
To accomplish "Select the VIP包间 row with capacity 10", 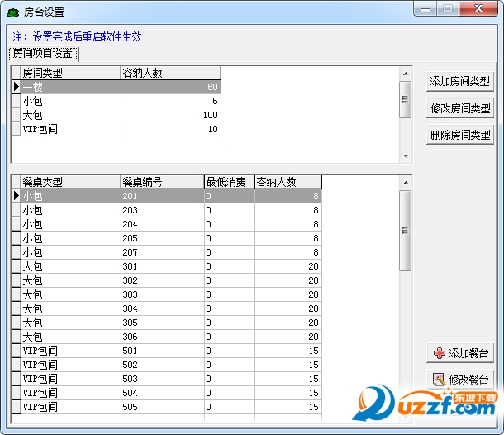I will (x=121, y=129).
